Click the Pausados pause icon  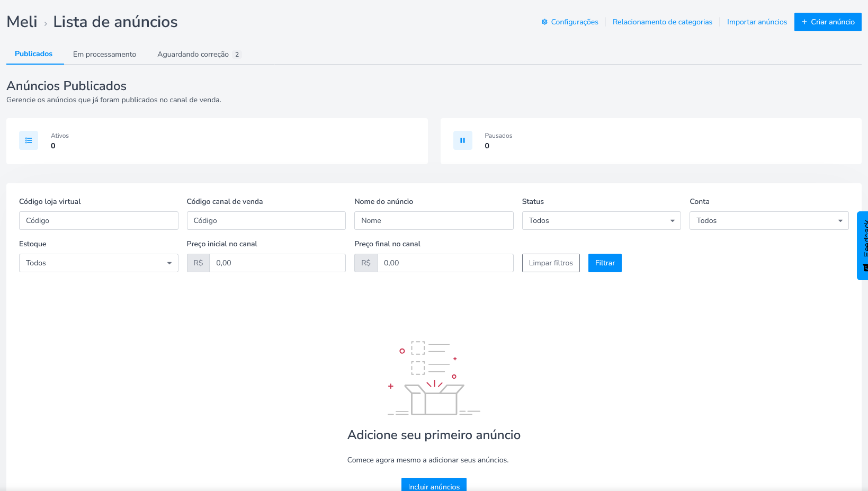coord(462,140)
